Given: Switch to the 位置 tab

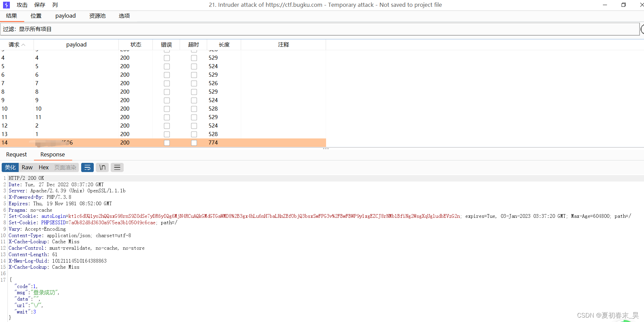Looking at the screenshot, I should pyautogui.click(x=36, y=16).
